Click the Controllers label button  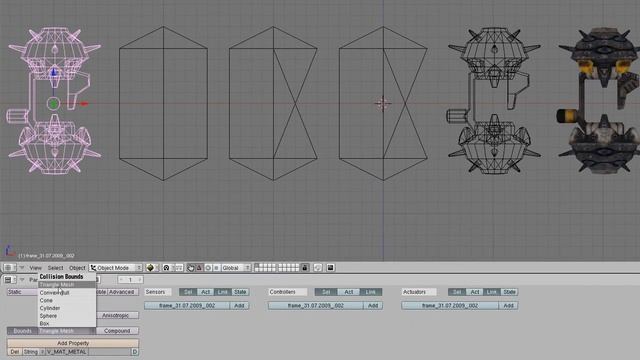[288, 292]
